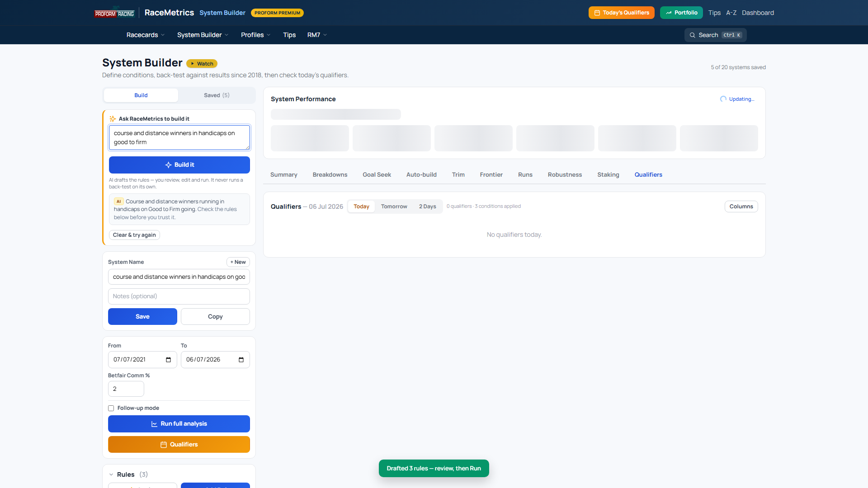Open the Trim tab
This screenshot has height=488, width=868.
pyautogui.click(x=458, y=175)
